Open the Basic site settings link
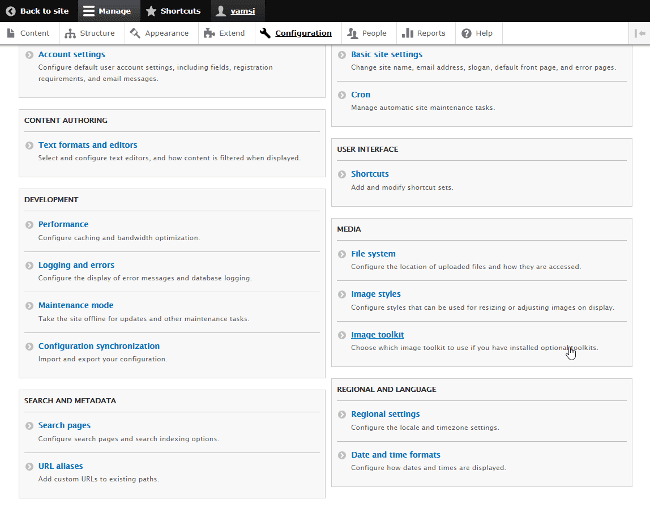Screen dimensions: 650x508 click(x=386, y=54)
